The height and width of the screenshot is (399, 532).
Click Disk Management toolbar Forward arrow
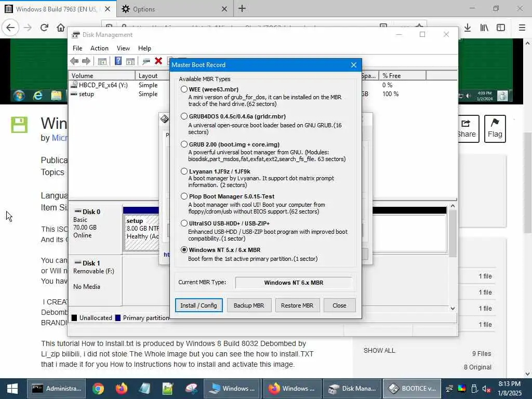[86, 61]
